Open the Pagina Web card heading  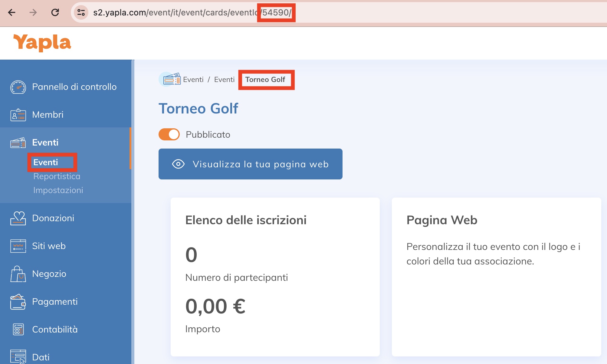click(x=442, y=220)
